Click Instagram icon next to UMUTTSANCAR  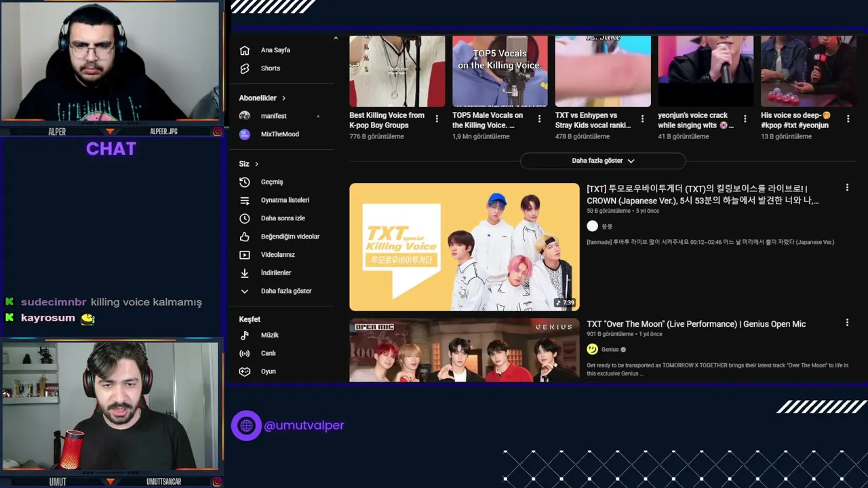pos(217,482)
